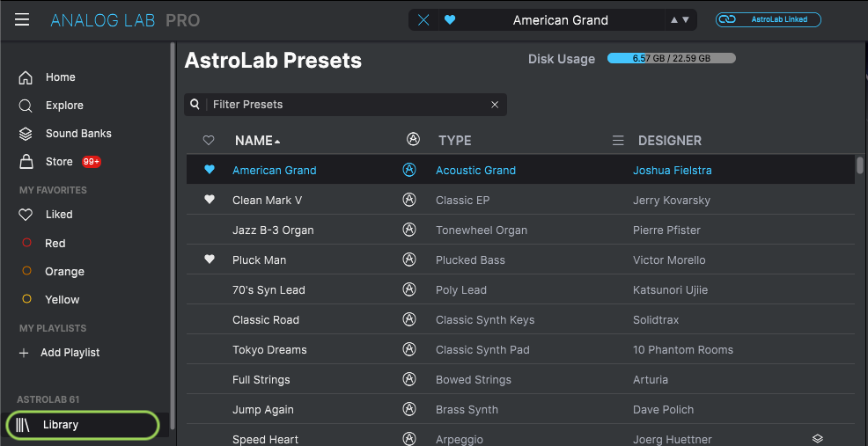Open the AstroLab 61 Library
868x446 pixels.
(83, 425)
